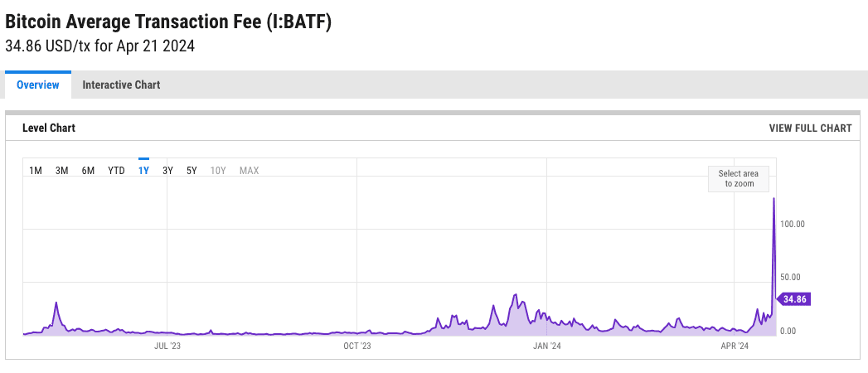Click the APR '24 axis label

point(735,346)
